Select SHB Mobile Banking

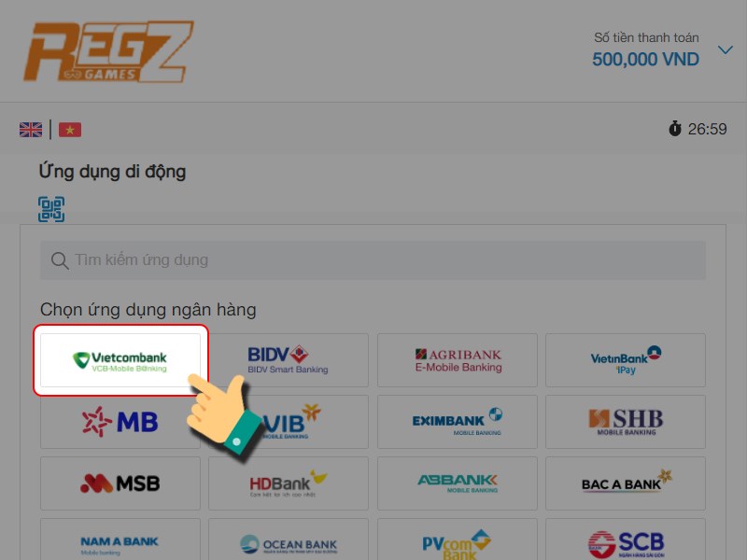[626, 422]
